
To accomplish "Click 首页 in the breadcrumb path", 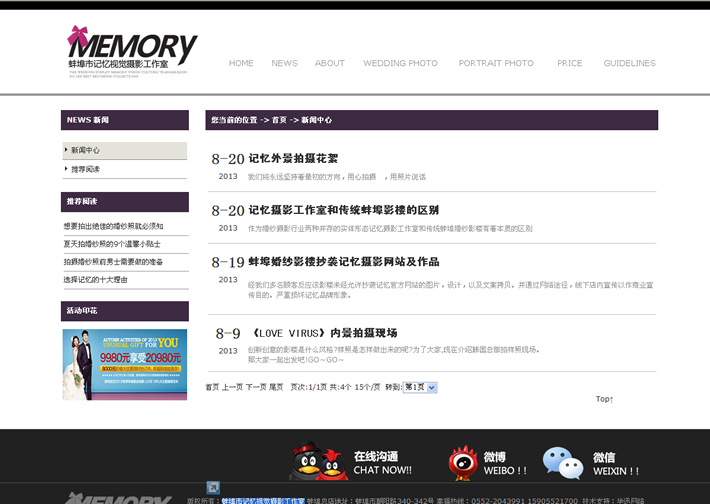I will 279,120.
